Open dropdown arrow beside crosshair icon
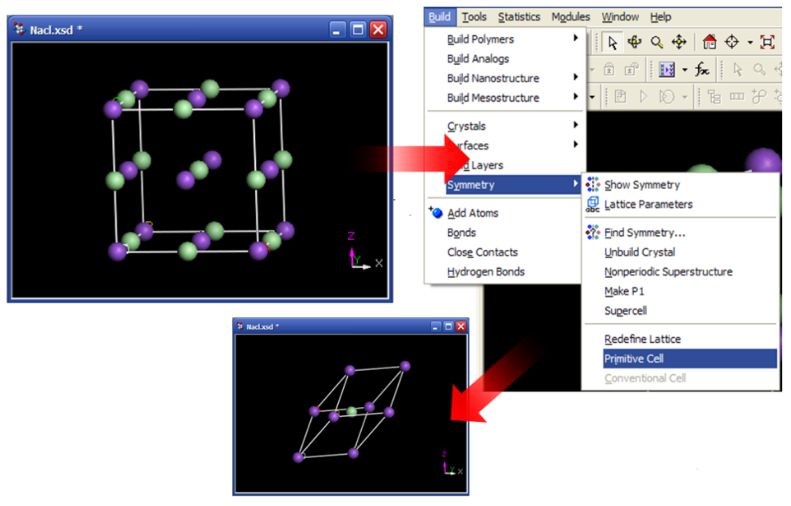This screenshot has height=506, width=791. pos(750,42)
